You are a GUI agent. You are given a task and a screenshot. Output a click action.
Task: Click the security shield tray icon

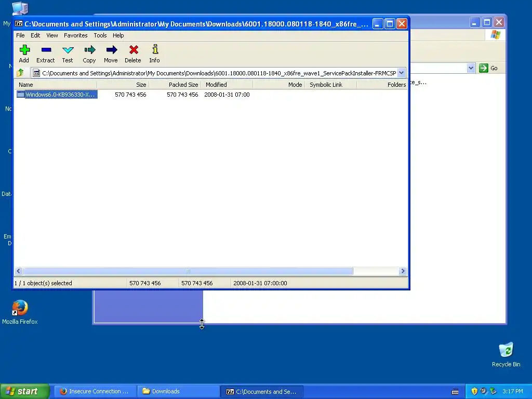(474, 391)
